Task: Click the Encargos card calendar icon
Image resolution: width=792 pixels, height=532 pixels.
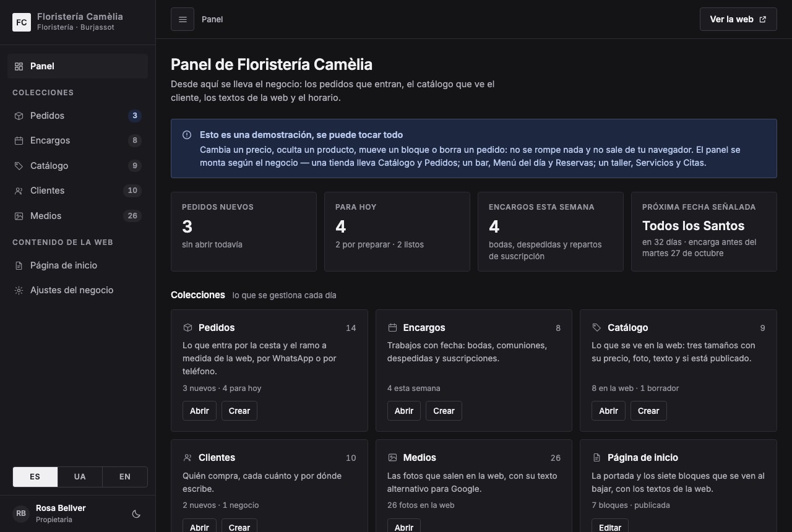Action: (x=392, y=327)
